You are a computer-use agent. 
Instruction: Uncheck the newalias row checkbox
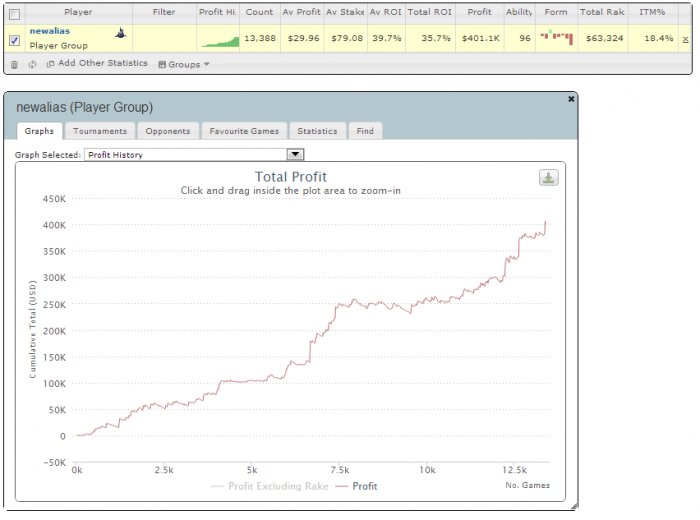coord(14,41)
